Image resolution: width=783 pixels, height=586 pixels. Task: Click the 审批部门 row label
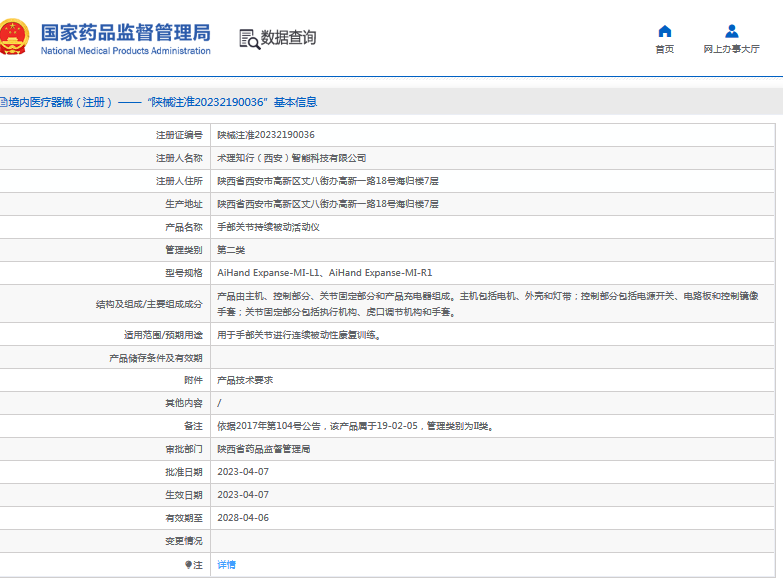click(x=184, y=449)
